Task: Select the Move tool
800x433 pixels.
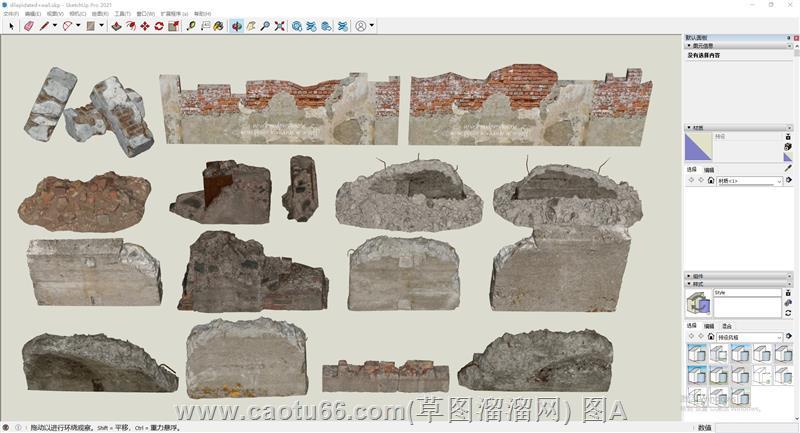Action: [145, 26]
